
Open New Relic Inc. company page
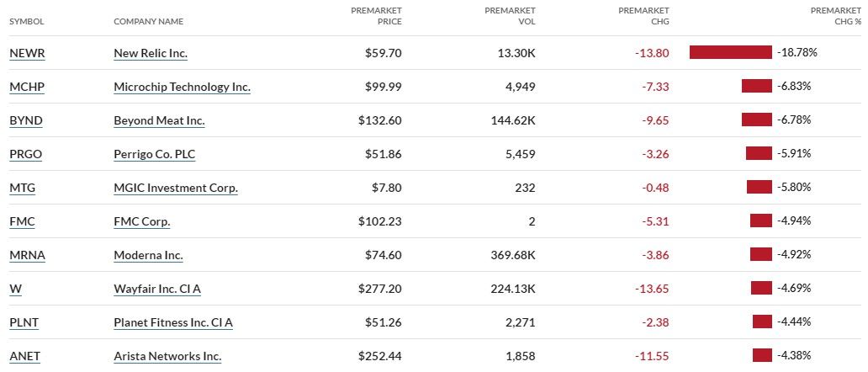pos(151,53)
